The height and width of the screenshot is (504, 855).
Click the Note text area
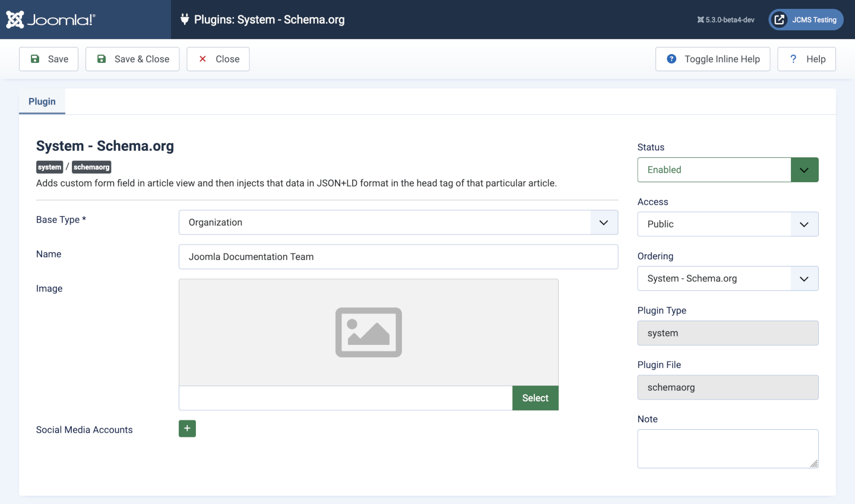click(728, 449)
